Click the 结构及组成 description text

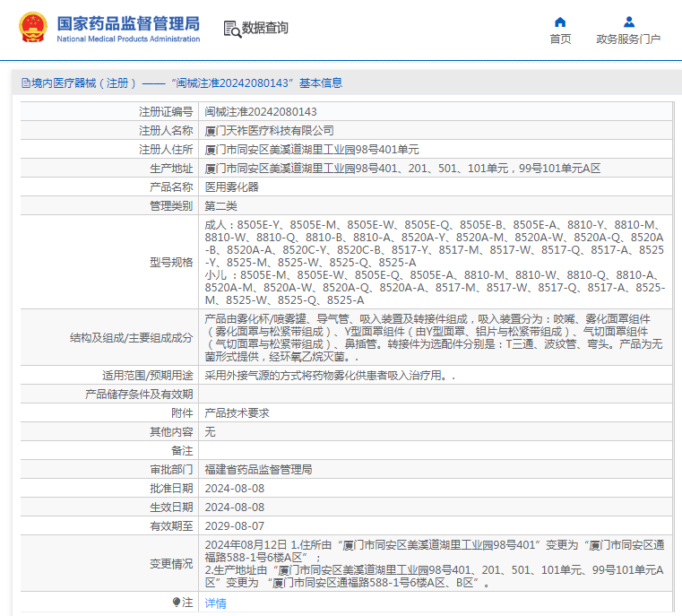click(434, 338)
